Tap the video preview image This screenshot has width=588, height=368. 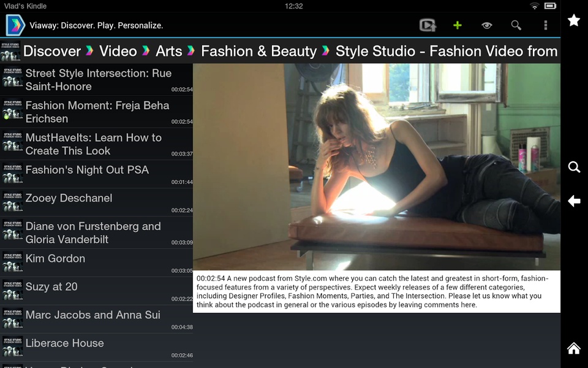[377, 167]
